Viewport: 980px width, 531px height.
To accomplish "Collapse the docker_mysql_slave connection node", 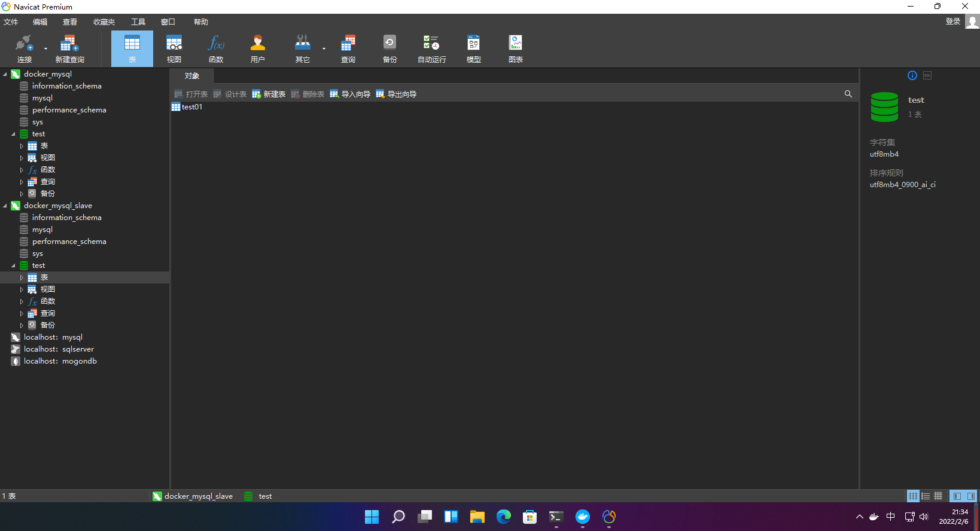I will pos(5,206).
